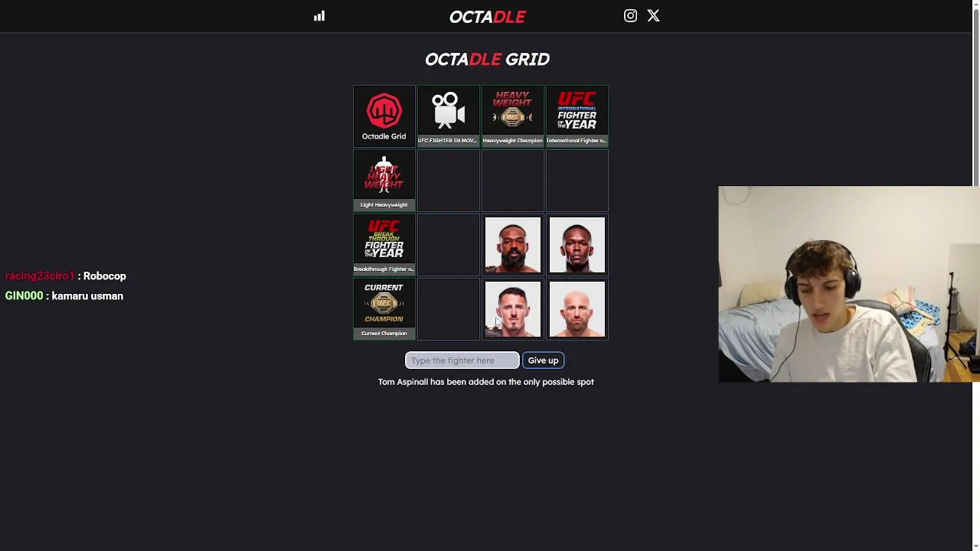Screen dimensions: 980x551
Task: Select the International Fighter of the Year icon
Action: pos(577,111)
